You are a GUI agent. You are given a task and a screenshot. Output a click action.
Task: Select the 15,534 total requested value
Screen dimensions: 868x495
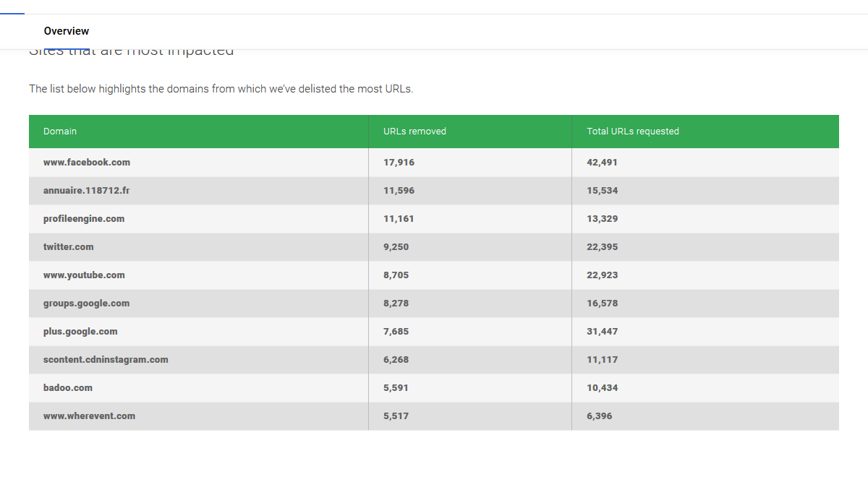point(603,191)
